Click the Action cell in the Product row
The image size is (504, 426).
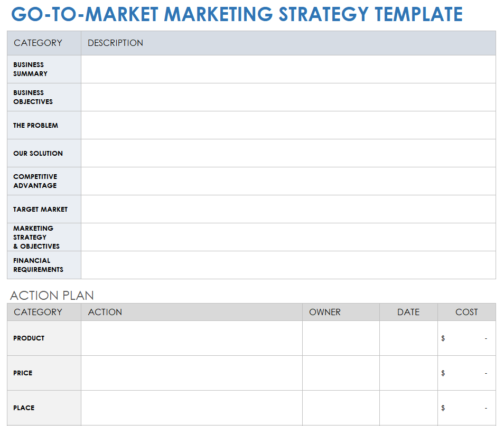click(191, 338)
